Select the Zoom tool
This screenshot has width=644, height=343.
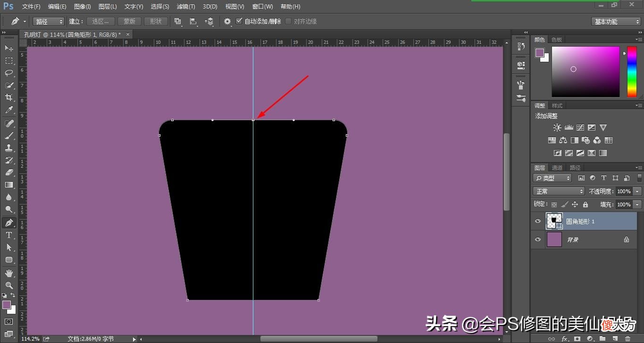pos(9,286)
